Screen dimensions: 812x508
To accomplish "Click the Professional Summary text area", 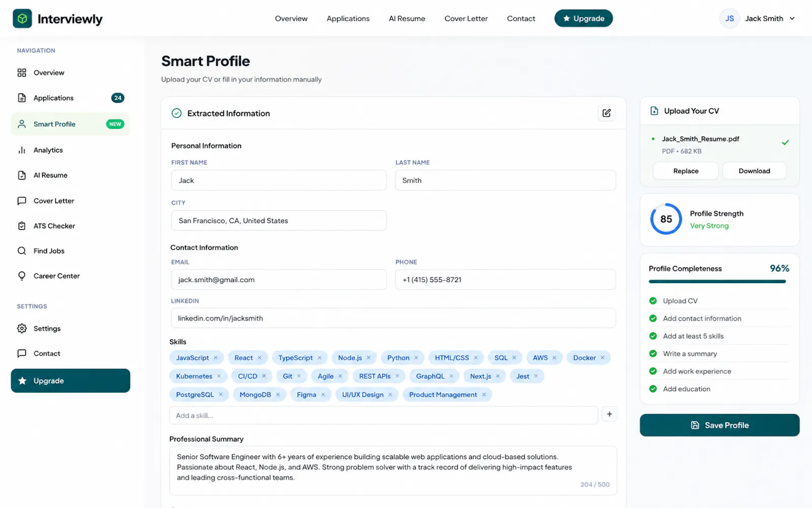I will [393, 470].
